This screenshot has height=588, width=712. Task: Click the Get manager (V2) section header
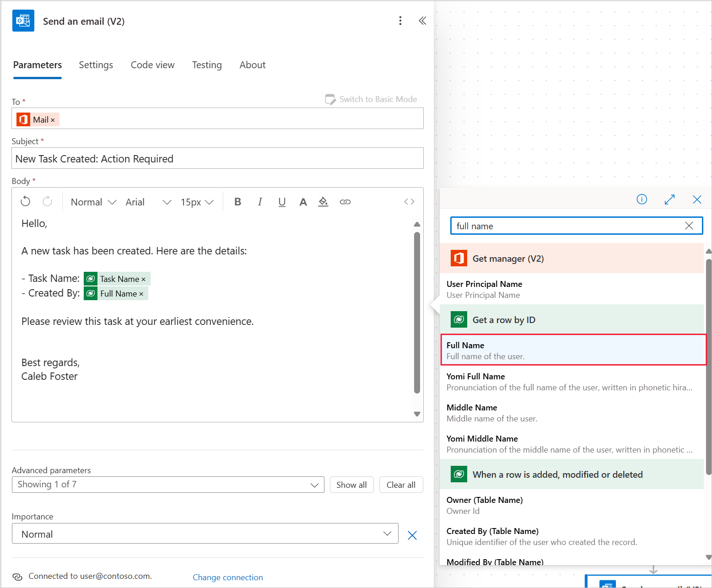click(572, 258)
